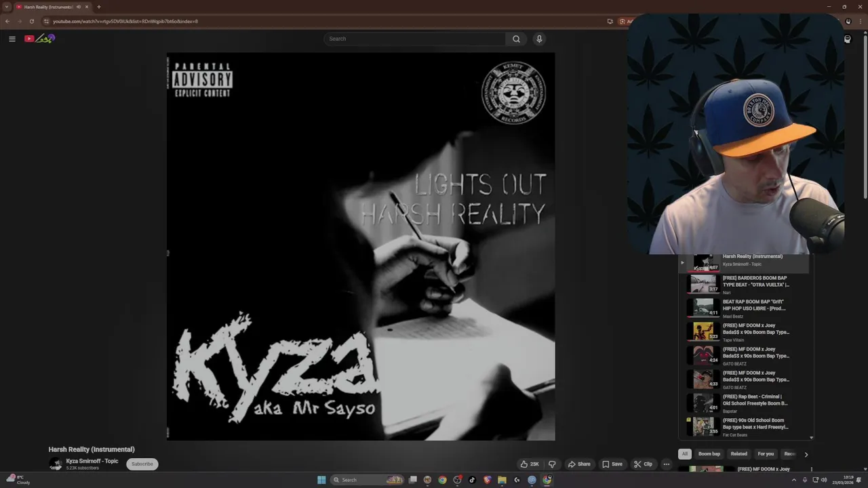The width and height of the screenshot is (868, 488).
Task: Click the YouTube search magnifier button
Action: click(x=516, y=39)
